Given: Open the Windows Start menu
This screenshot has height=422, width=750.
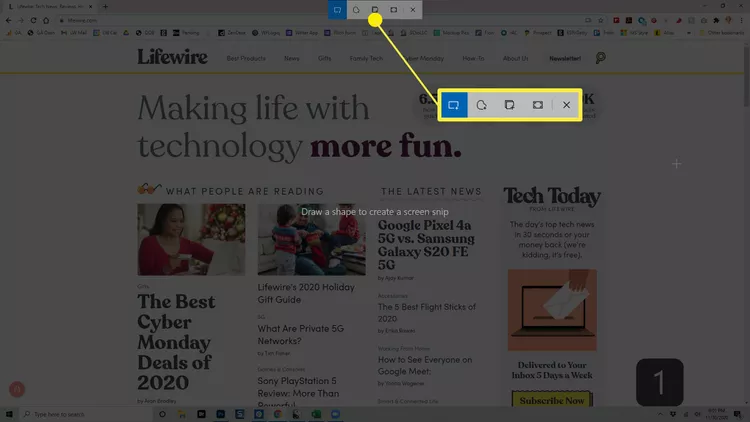Looking at the screenshot, I should coord(9,414).
